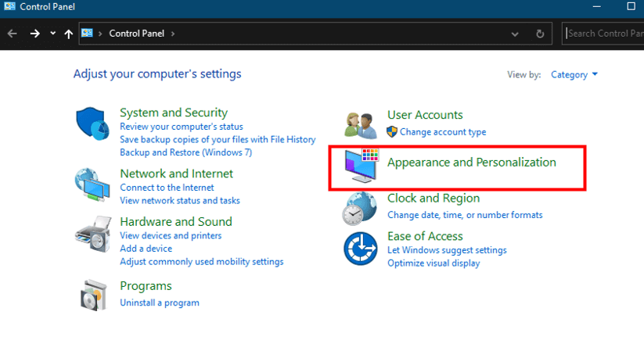Screen dimensions: 644x351
Task: Go up one level with up arrow
Action: tap(69, 34)
